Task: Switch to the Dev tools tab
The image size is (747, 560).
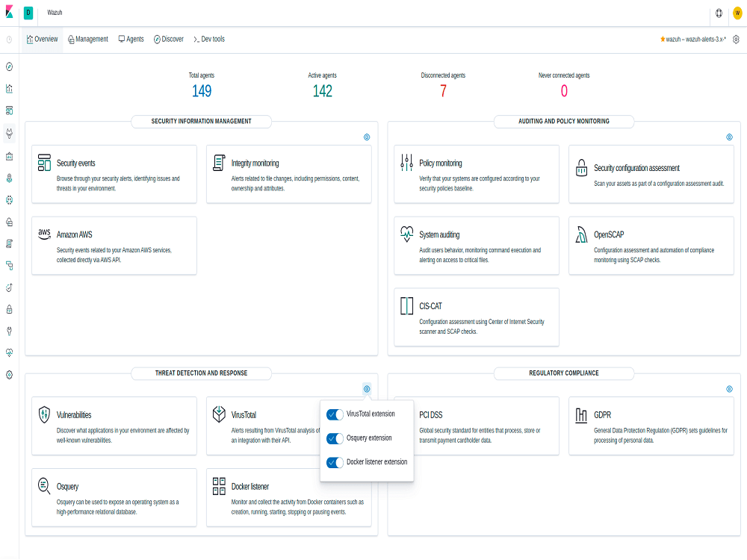Action: coord(209,40)
